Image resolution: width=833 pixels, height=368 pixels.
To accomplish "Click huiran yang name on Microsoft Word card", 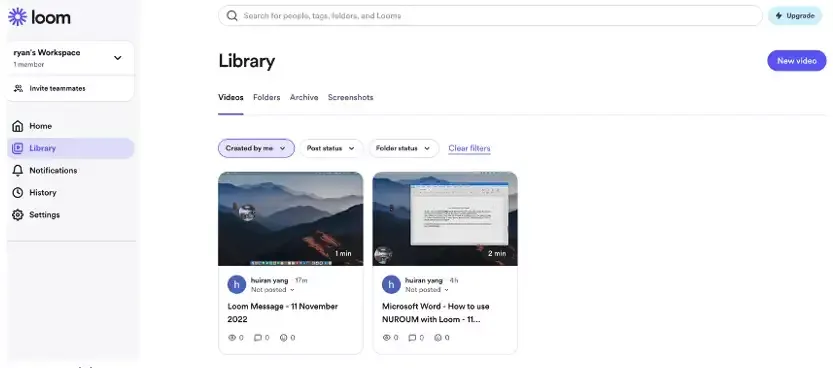I will coord(424,280).
